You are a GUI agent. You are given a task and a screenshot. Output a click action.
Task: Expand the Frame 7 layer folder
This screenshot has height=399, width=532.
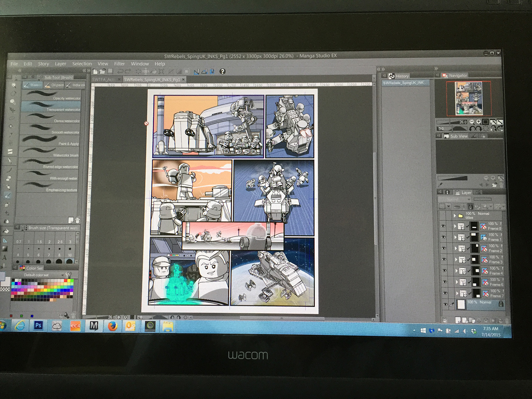[457, 293]
